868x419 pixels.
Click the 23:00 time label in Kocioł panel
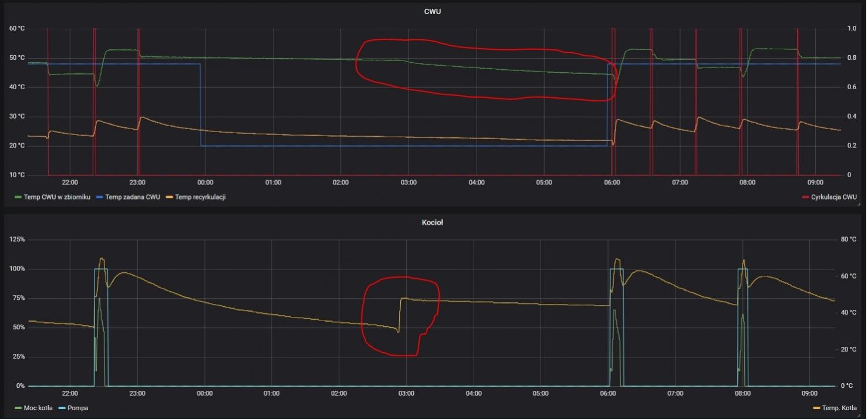coord(137,394)
